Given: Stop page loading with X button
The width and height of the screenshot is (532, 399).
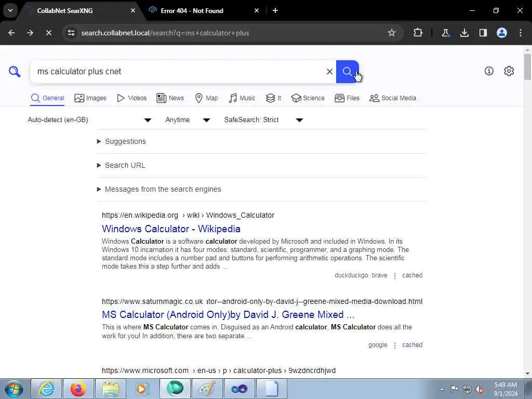Looking at the screenshot, I should pos(48,33).
